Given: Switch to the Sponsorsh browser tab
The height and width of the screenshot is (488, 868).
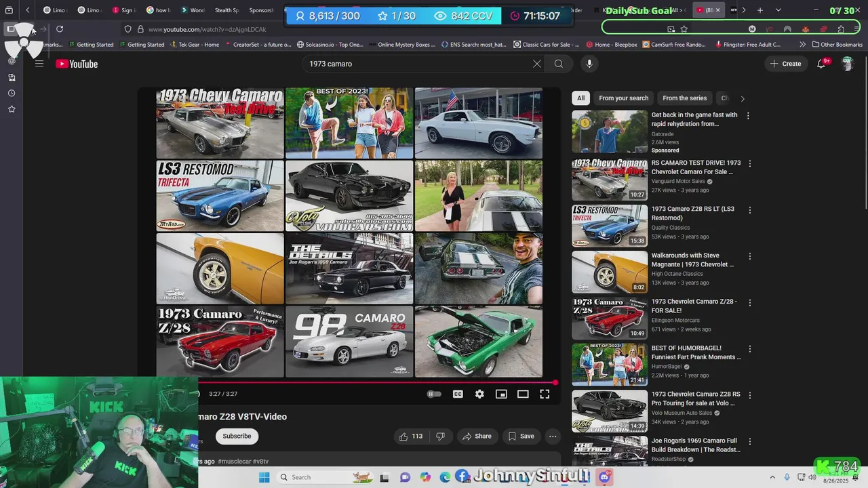Looking at the screenshot, I should [260, 10].
